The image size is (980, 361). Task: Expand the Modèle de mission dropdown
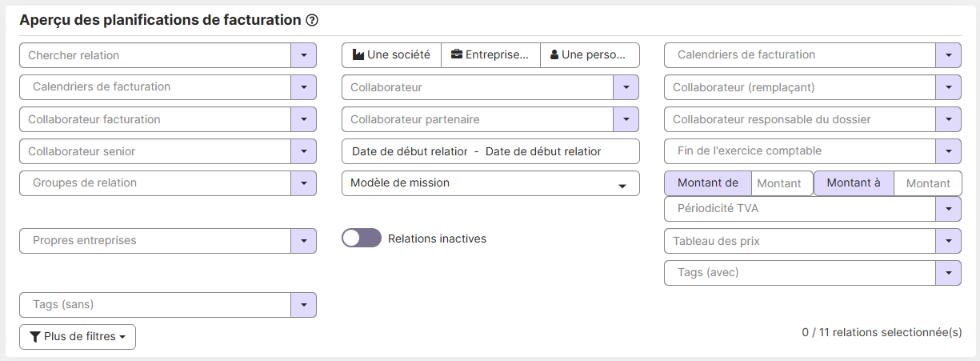click(622, 185)
